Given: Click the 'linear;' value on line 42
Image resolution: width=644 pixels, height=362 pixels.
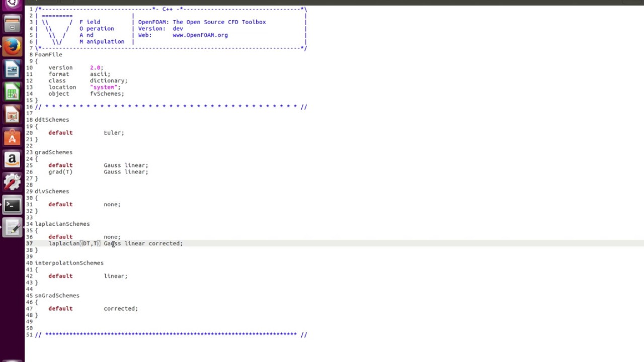Looking at the screenshot, I should pyautogui.click(x=116, y=276).
